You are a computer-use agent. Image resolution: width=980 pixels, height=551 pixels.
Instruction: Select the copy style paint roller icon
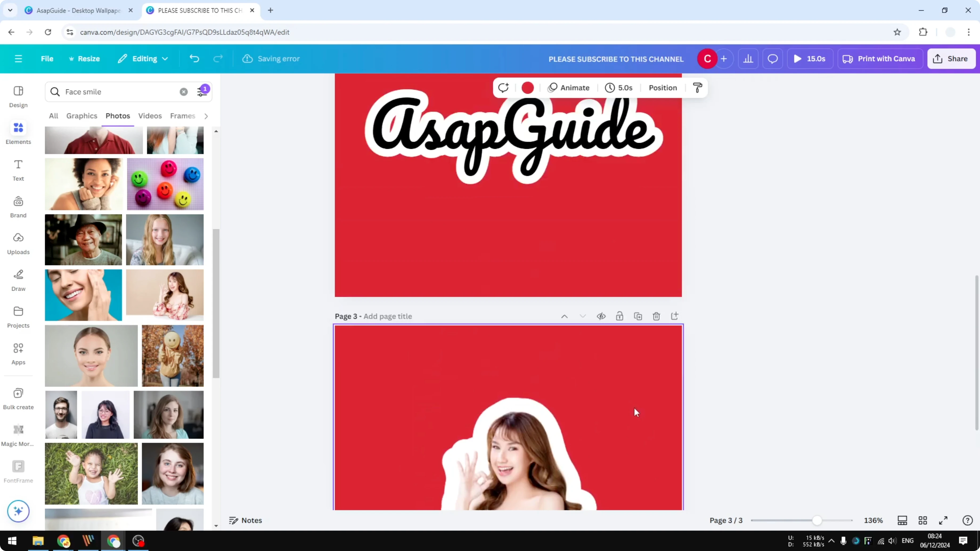pos(697,88)
